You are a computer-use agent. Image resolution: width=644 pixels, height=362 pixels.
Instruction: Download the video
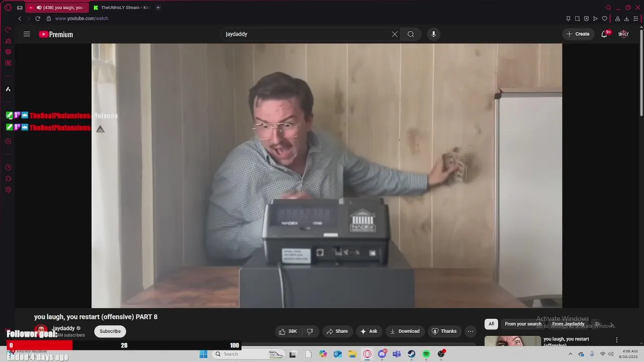405,331
